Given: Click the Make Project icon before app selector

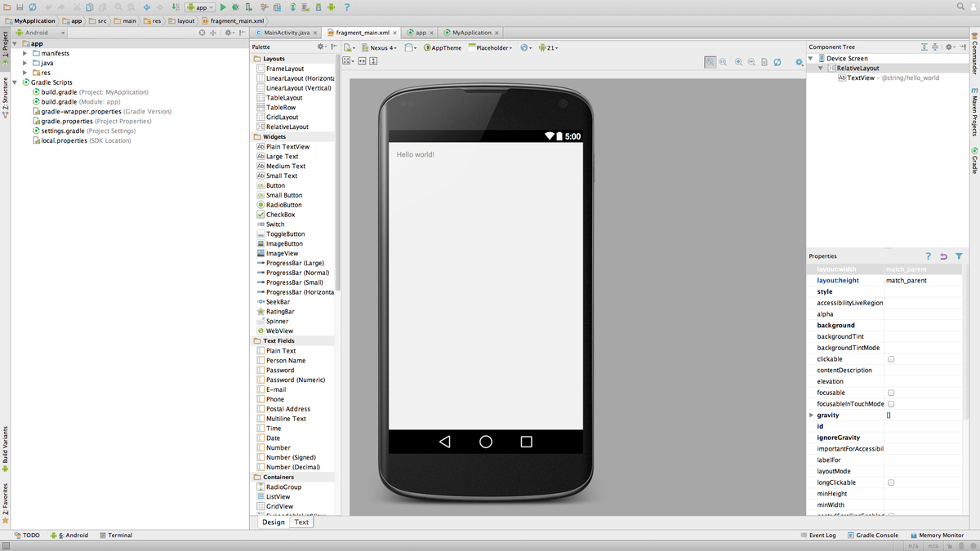Looking at the screenshot, I should 176,7.
